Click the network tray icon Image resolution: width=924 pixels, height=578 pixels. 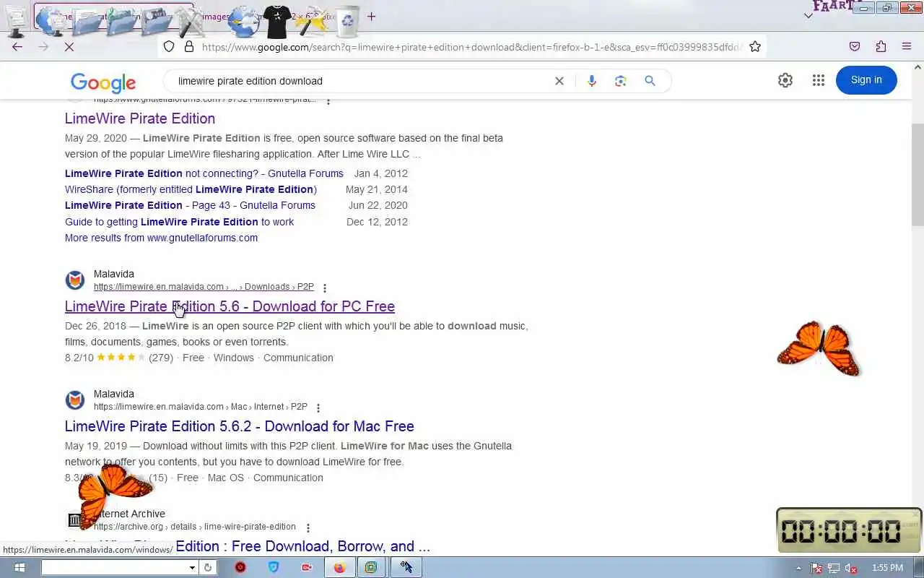pyautogui.click(x=834, y=568)
